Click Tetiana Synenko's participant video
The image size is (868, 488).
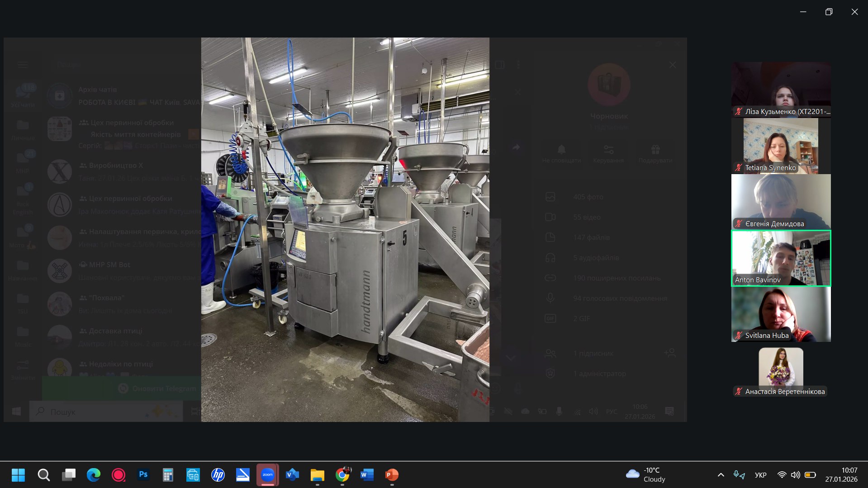781,146
